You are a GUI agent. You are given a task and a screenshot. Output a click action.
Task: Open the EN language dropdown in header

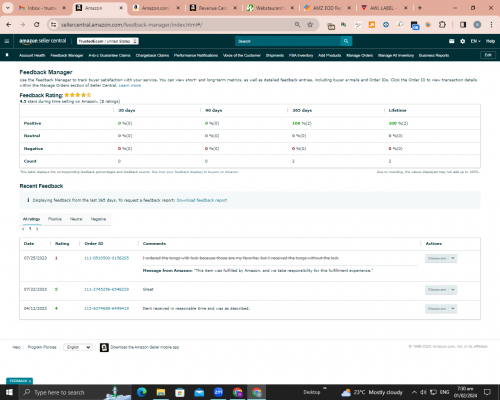coord(475,41)
